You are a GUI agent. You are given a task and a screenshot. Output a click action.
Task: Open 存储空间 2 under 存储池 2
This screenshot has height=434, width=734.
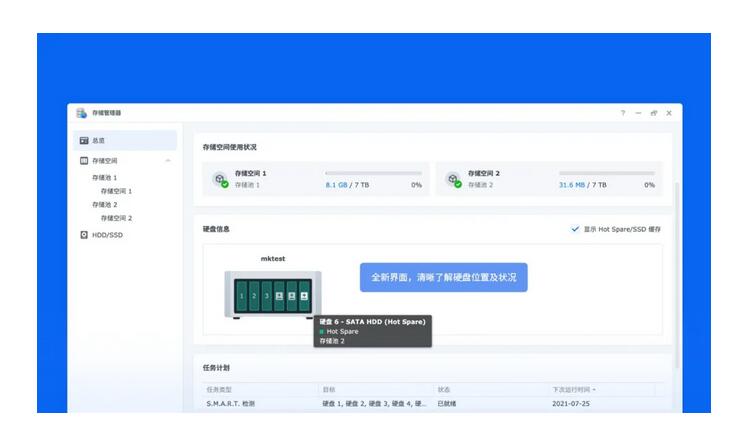116,218
